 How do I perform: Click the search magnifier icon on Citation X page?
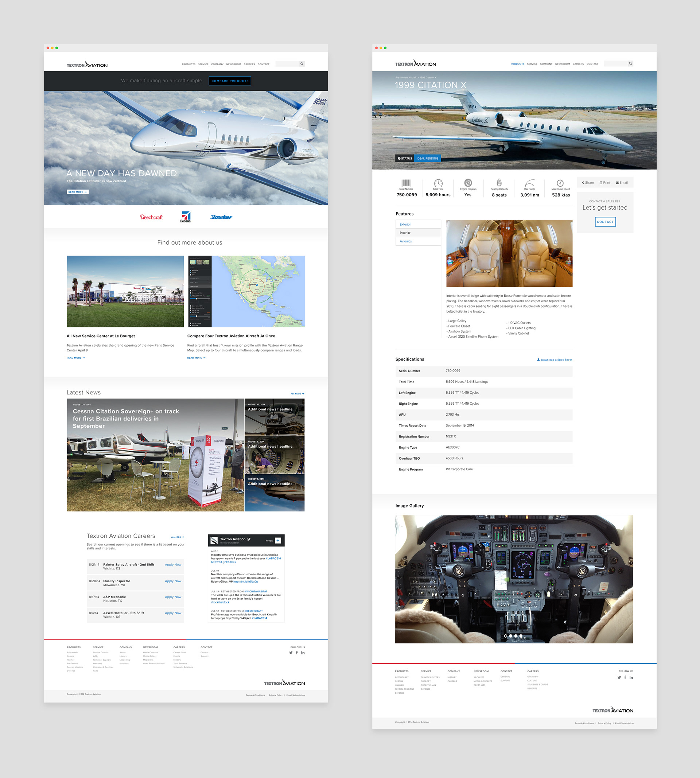[630, 64]
